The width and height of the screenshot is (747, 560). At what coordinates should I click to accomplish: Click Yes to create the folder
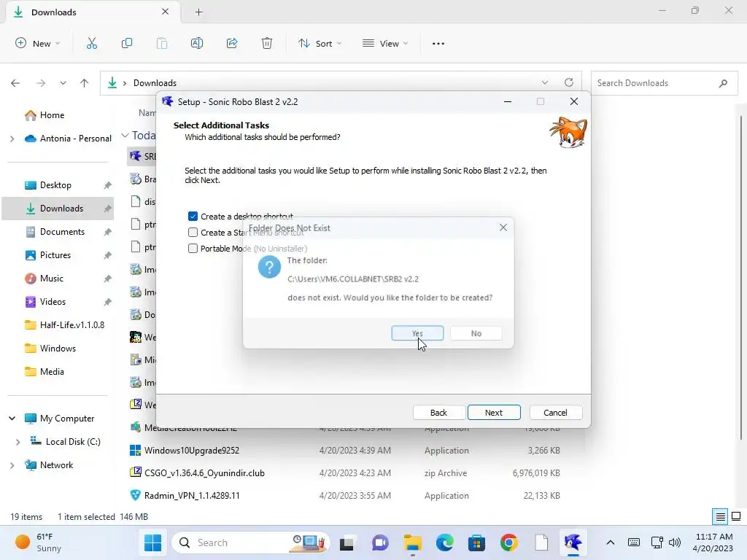[417, 333]
